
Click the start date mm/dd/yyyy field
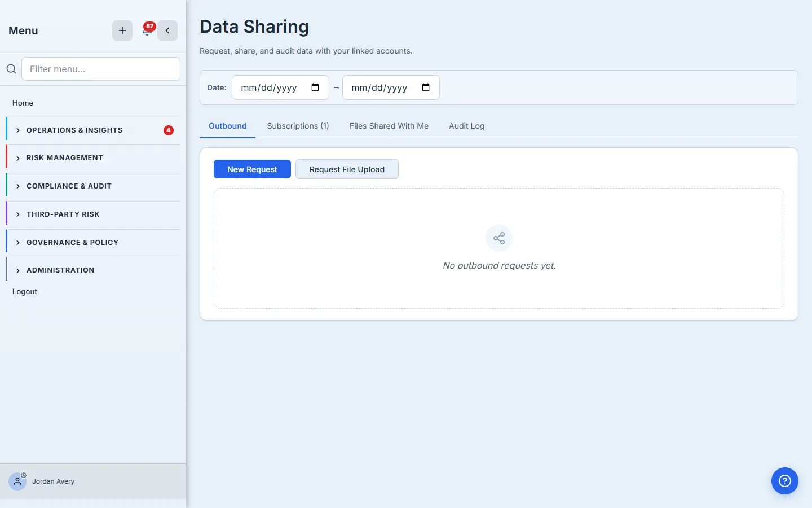point(280,87)
